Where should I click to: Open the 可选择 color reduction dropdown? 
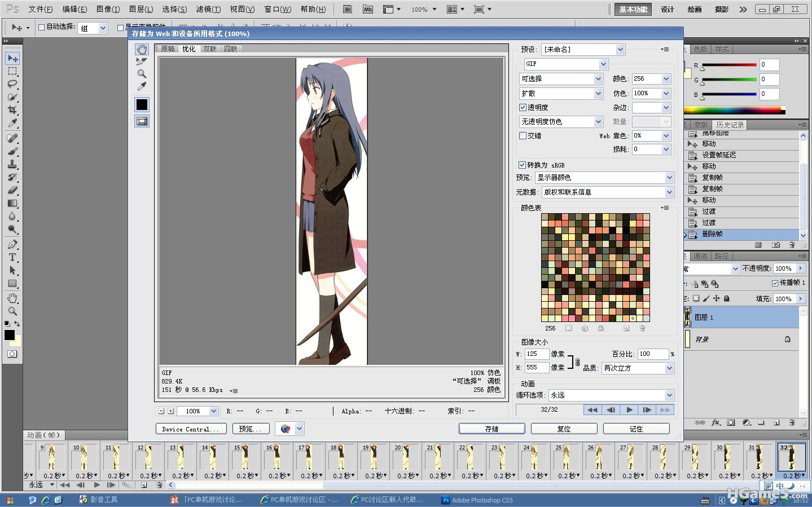pos(561,79)
